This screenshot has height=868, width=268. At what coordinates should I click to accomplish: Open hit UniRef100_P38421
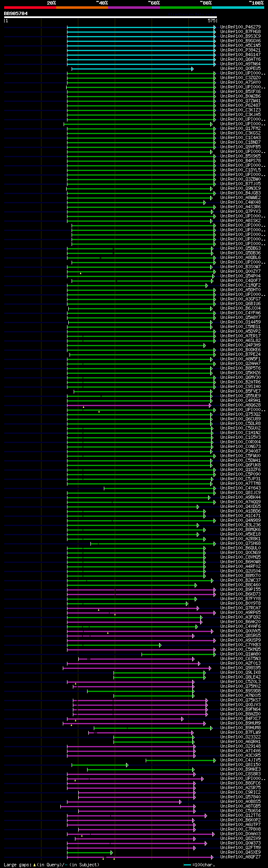coord(240,50)
